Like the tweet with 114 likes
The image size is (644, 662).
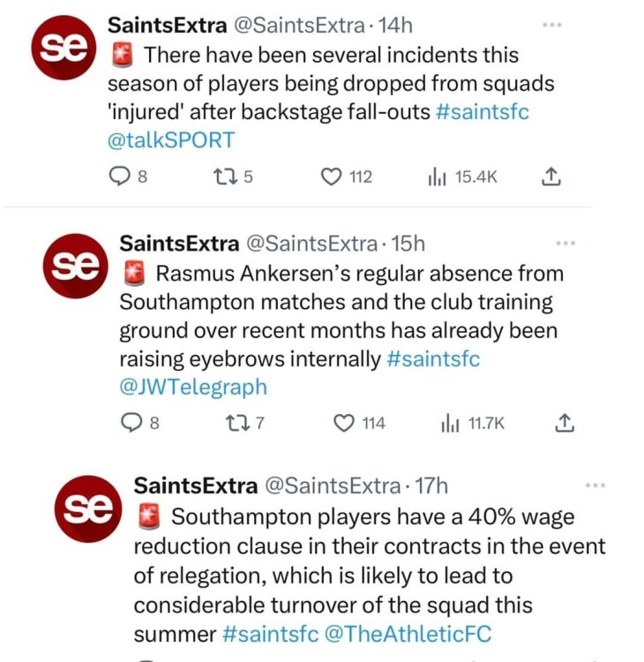(x=344, y=423)
